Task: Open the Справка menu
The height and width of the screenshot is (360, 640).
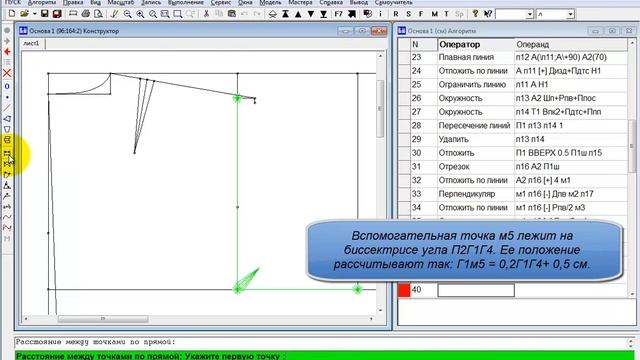Action: (331, 2)
